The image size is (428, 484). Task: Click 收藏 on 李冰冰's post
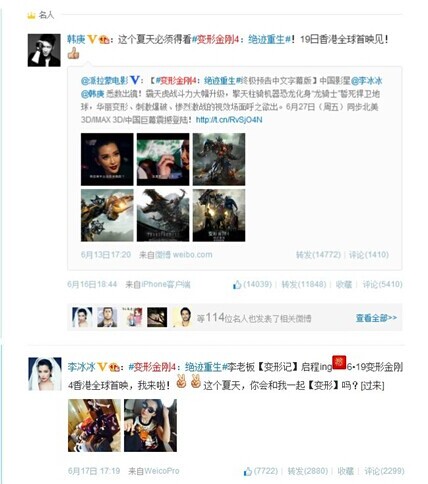[x=346, y=471]
